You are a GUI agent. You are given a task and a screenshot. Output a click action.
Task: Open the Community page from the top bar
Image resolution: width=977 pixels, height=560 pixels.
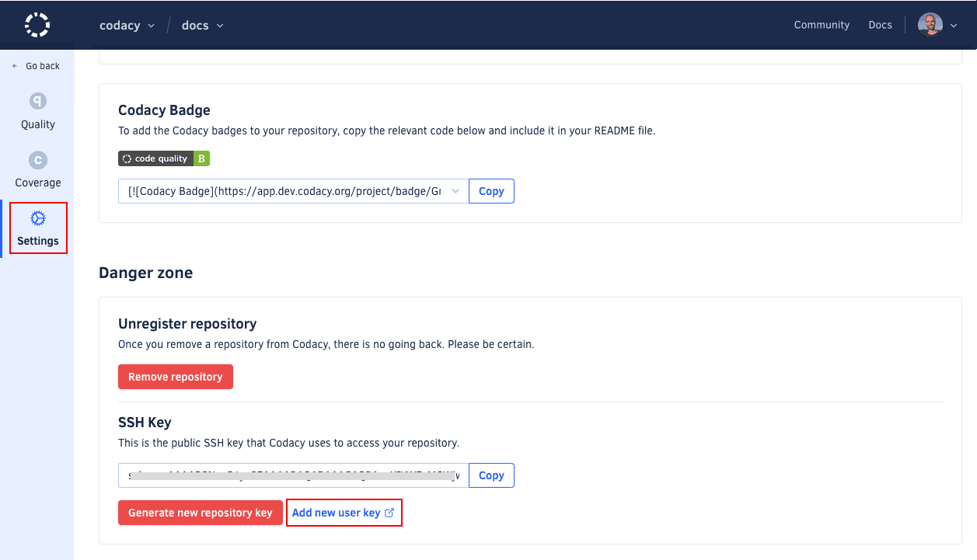pos(821,24)
